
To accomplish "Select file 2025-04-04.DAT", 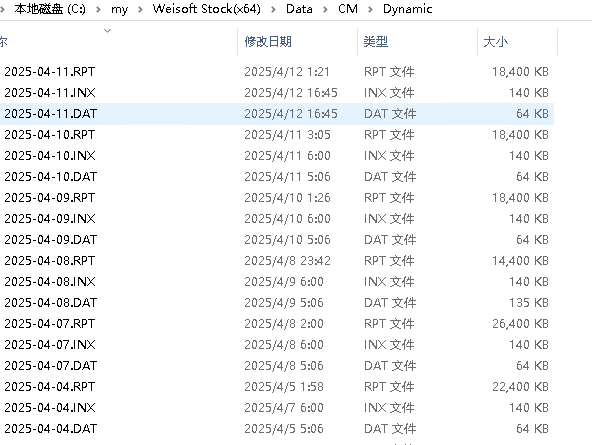I will coord(51,429).
